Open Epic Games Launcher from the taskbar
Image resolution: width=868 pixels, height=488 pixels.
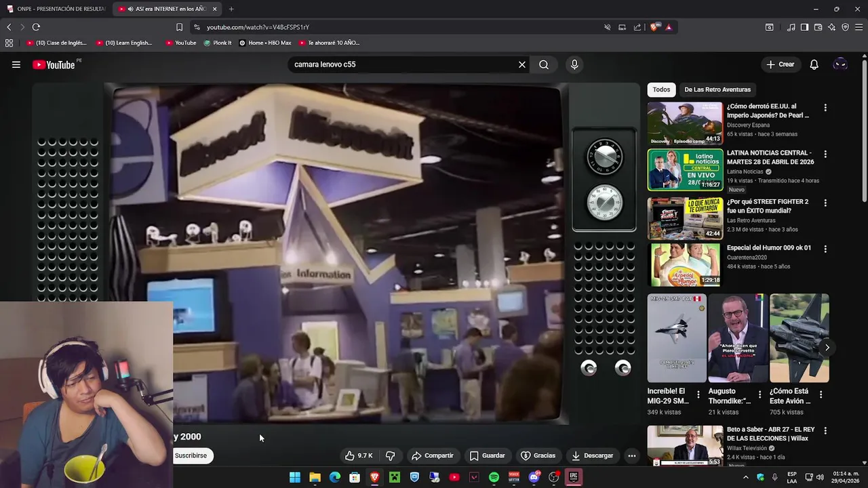click(574, 477)
